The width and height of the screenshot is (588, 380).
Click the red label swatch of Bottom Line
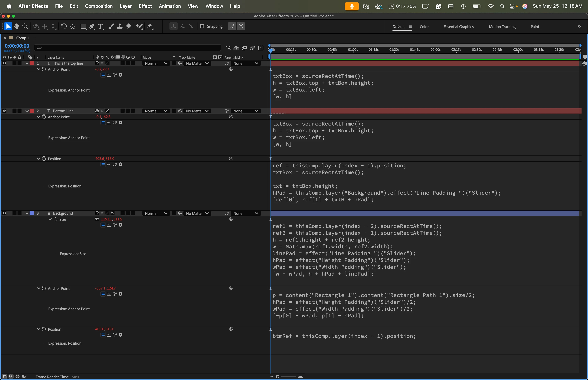point(32,111)
